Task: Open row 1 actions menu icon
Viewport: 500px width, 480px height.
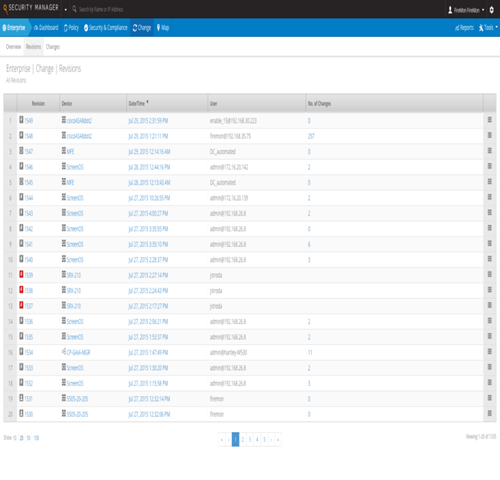Action: [490, 120]
